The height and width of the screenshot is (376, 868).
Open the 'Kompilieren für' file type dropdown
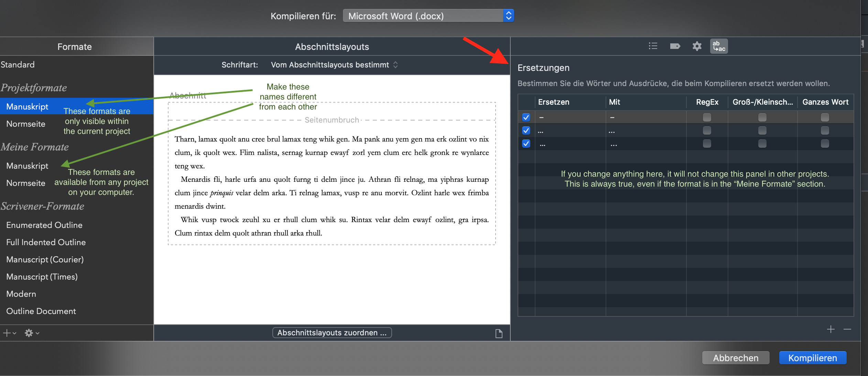tap(428, 16)
